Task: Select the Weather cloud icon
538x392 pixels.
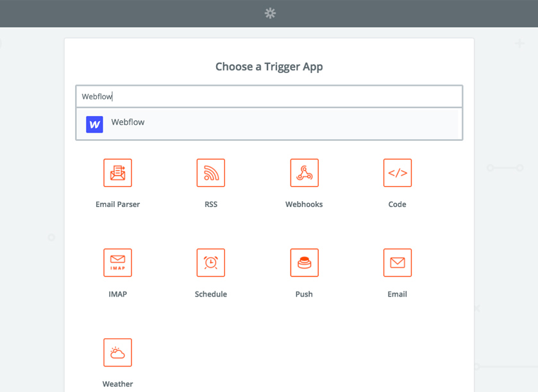Action: 118,352
